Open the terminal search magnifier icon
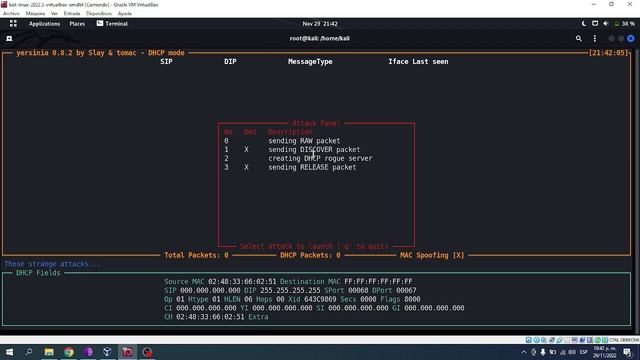 click(x=578, y=38)
